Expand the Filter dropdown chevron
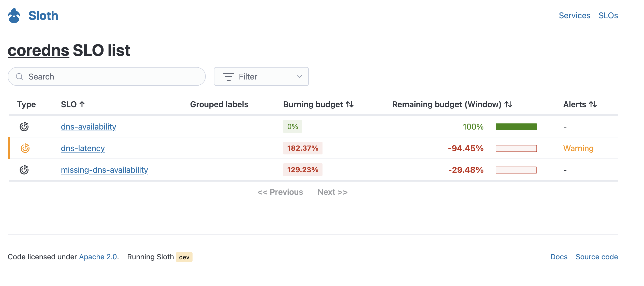The height and width of the screenshot is (286, 644). click(x=300, y=76)
